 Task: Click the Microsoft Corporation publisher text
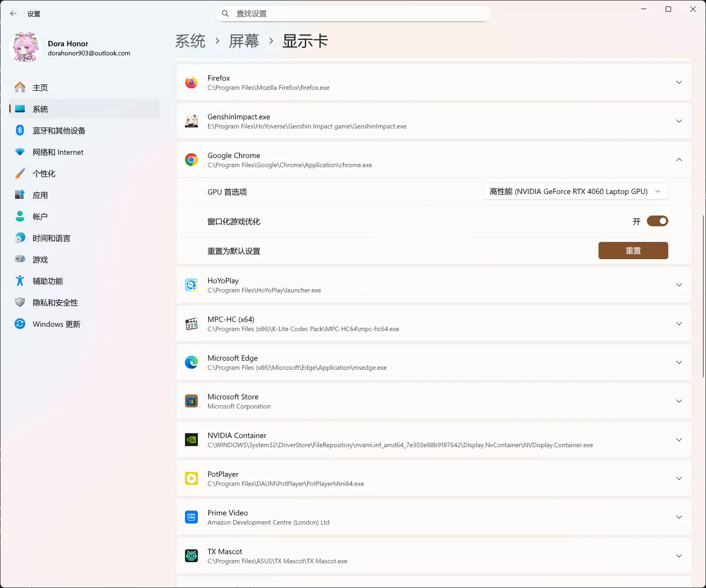click(239, 406)
